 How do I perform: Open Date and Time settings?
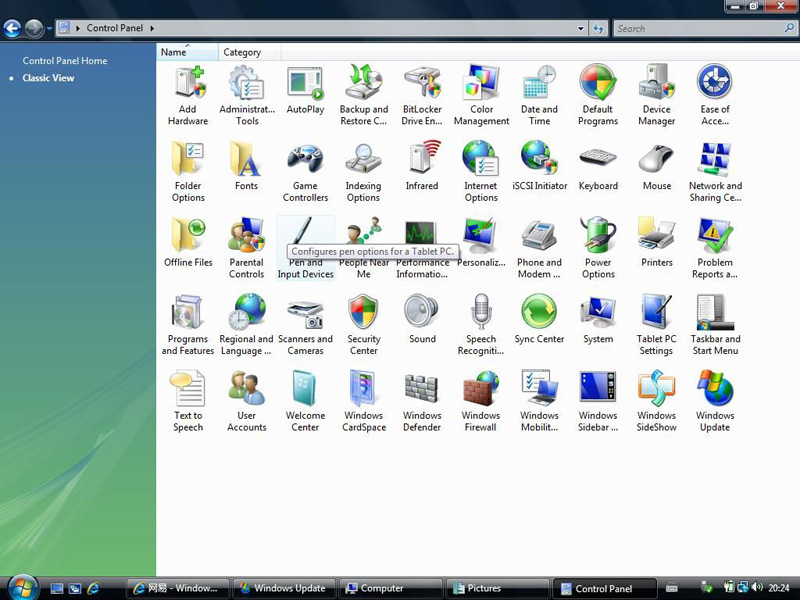coord(539,96)
